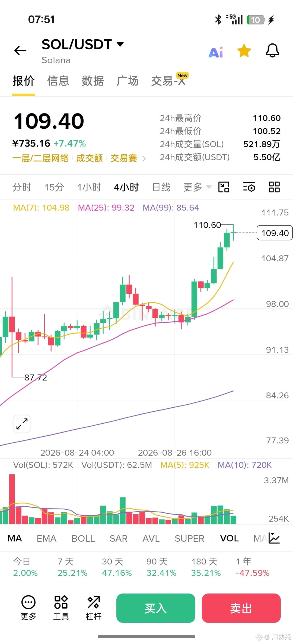Toggle the SAR indicator
Viewport: 293px width, 644px height.
[119, 538]
